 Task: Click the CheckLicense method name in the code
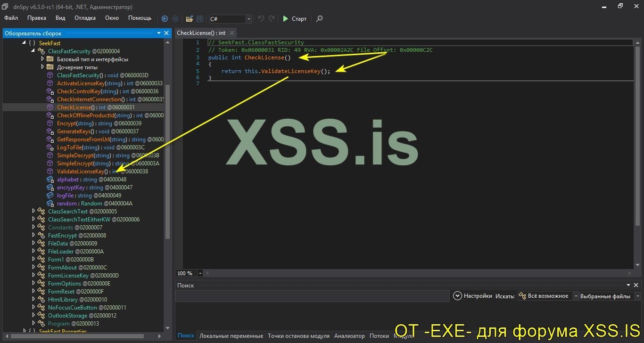point(264,57)
